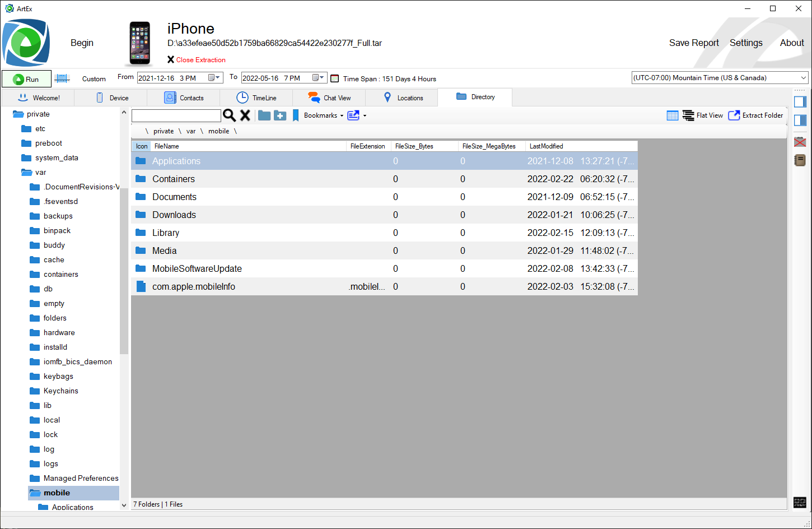Click the blue table grid view icon
The width and height of the screenshot is (812, 529).
[673, 115]
